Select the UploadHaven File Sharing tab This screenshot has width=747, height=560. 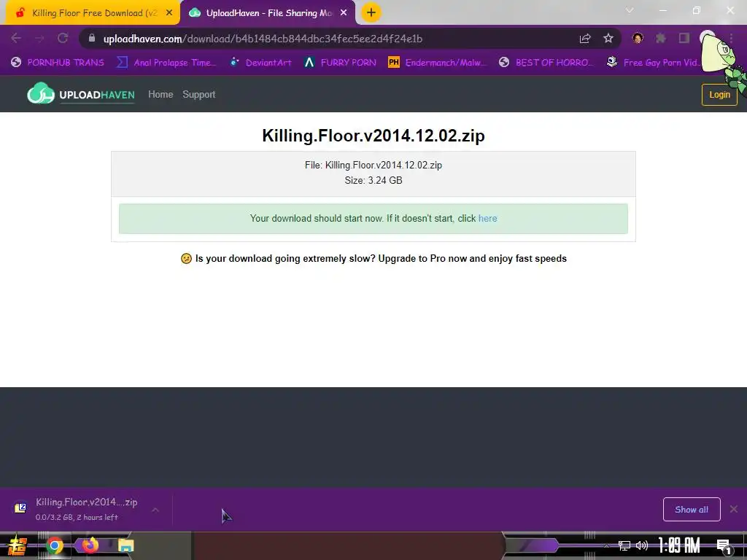(x=268, y=13)
